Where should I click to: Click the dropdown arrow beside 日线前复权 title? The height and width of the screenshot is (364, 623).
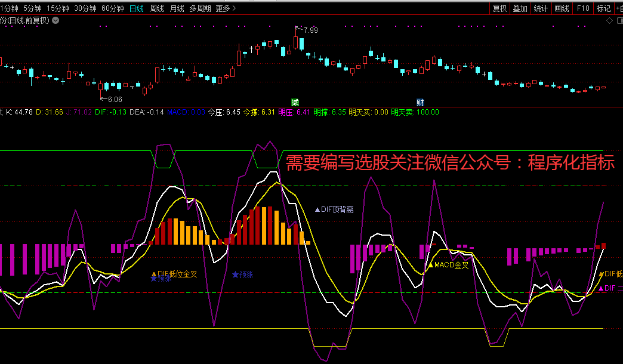click(x=55, y=20)
